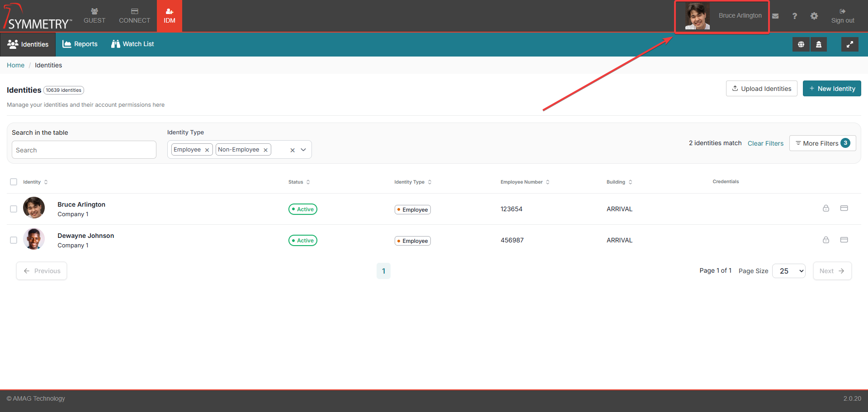
Task: Open More Filters panel
Action: point(822,143)
